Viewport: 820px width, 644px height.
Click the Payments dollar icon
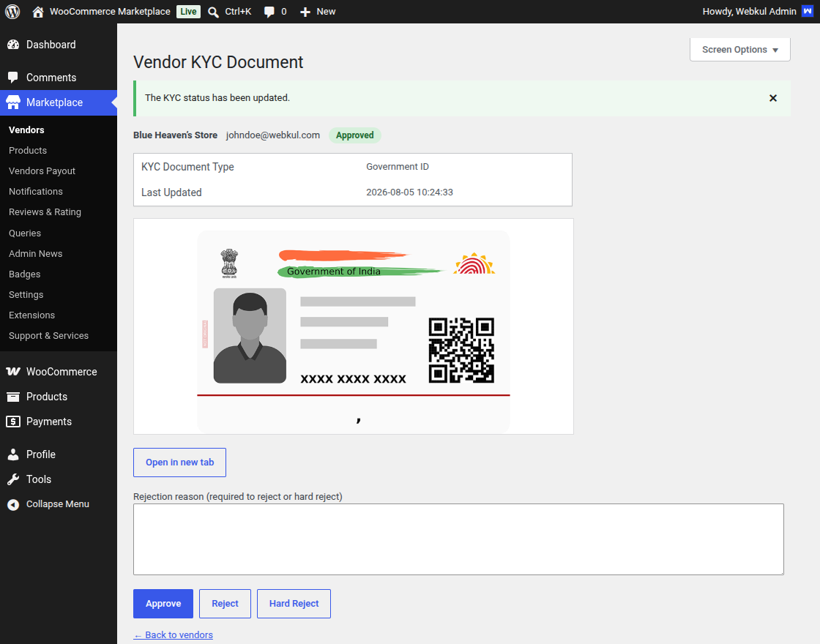13,422
